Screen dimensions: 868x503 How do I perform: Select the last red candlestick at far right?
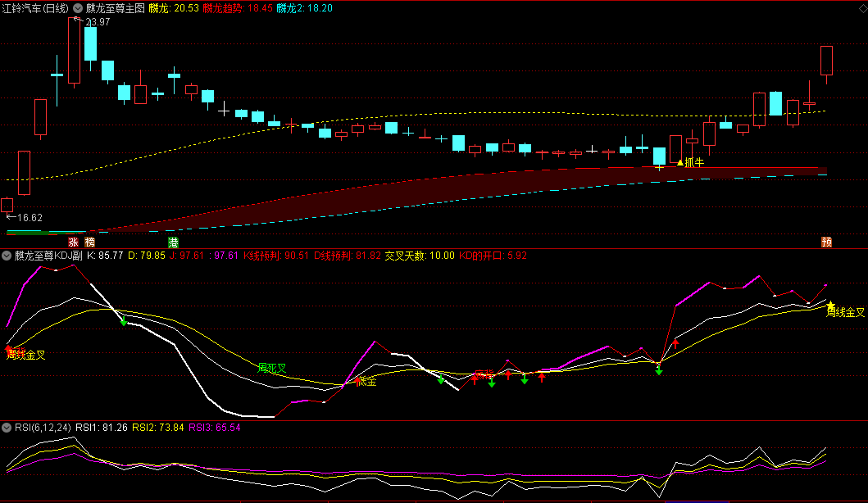[826, 61]
